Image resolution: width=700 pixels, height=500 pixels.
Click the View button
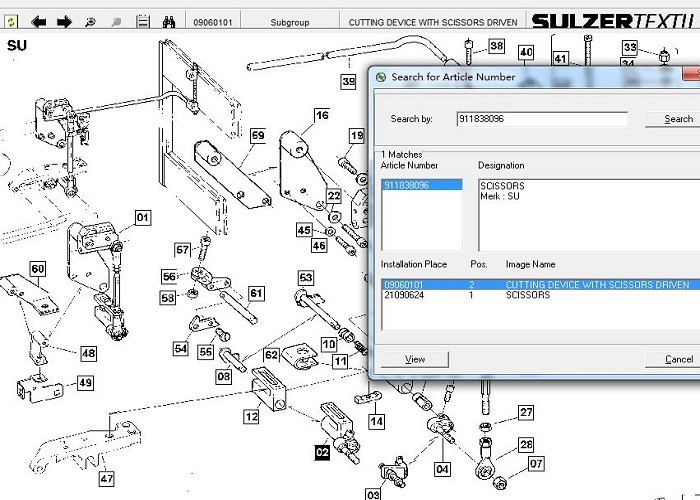415,359
